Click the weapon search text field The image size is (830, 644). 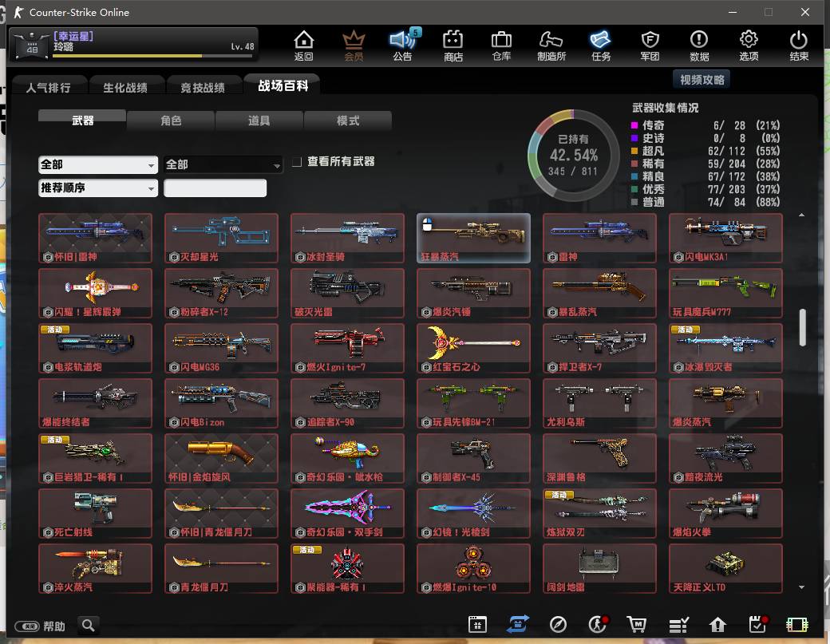tap(215, 188)
